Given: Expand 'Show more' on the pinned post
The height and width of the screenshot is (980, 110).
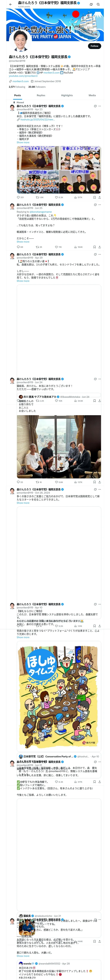Looking at the screenshot, I should pyautogui.click(x=23, y=143).
